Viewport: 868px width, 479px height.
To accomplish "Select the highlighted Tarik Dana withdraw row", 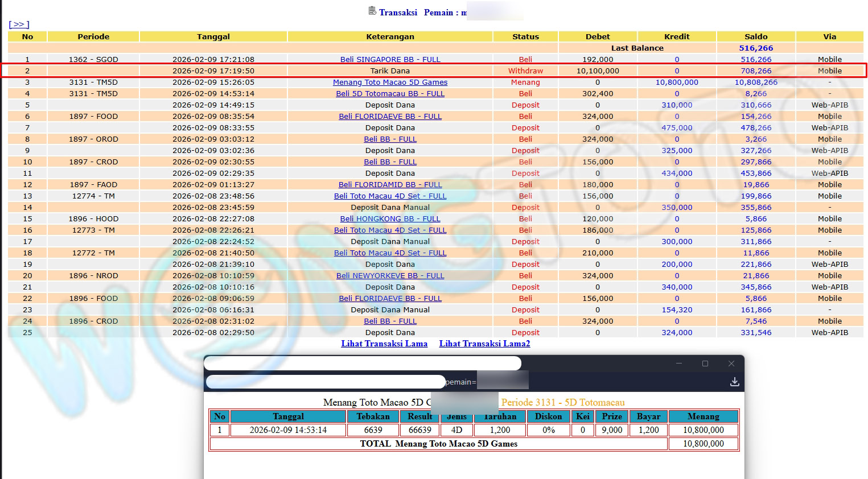I will click(390, 71).
